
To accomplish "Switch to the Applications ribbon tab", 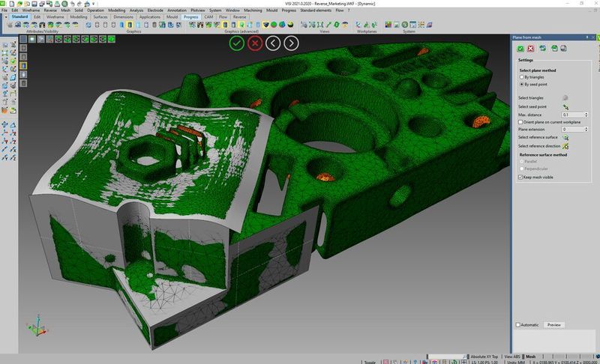I will tap(149, 16).
